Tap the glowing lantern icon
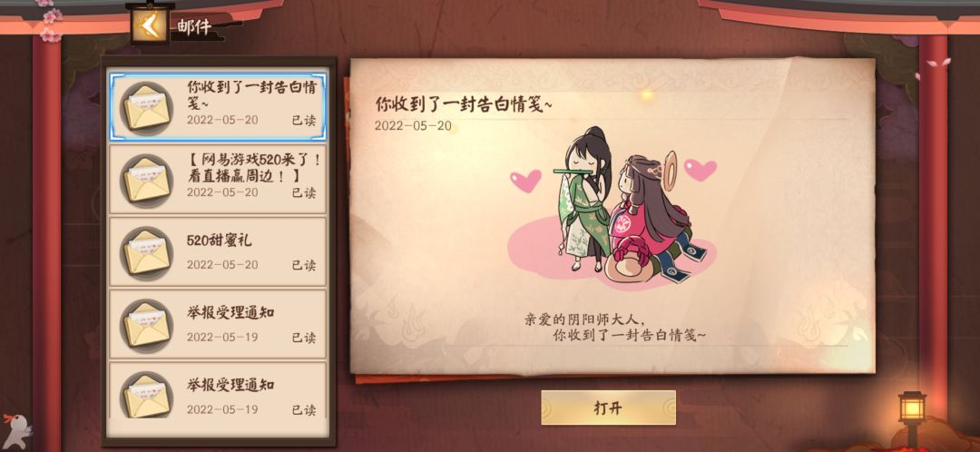The width and height of the screenshot is (980, 452). coord(912,410)
